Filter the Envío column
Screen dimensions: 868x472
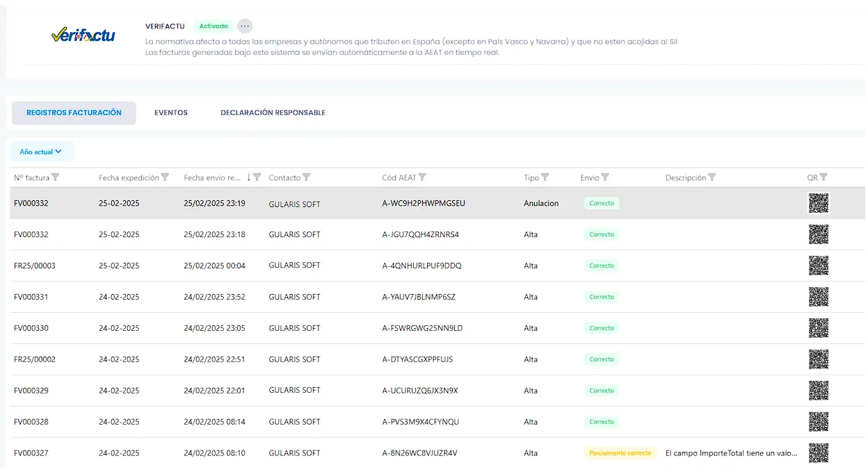605,177
